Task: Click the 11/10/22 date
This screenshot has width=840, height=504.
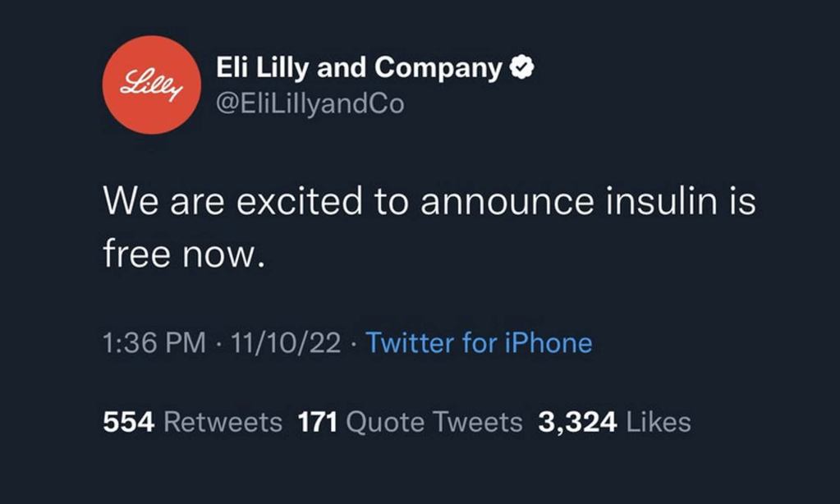Action: [286, 343]
